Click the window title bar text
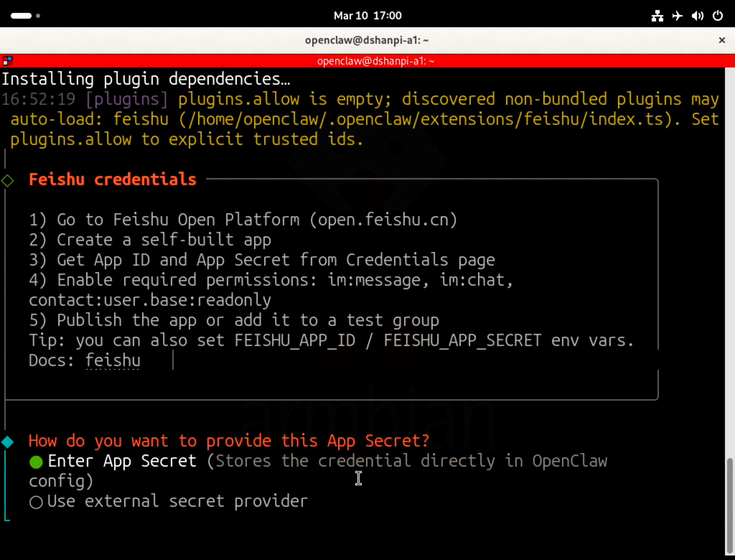Screen dimensions: 735x560 [x=367, y=40]
